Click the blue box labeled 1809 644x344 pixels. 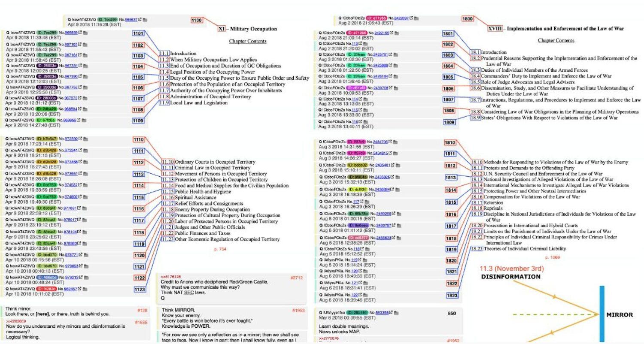[449, 122]
